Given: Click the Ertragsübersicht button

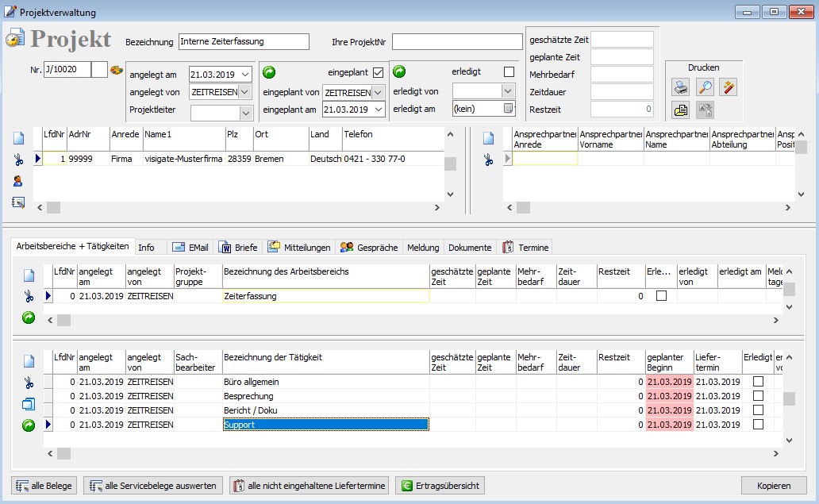Looking at the screenshot, I should coord(440,486).
